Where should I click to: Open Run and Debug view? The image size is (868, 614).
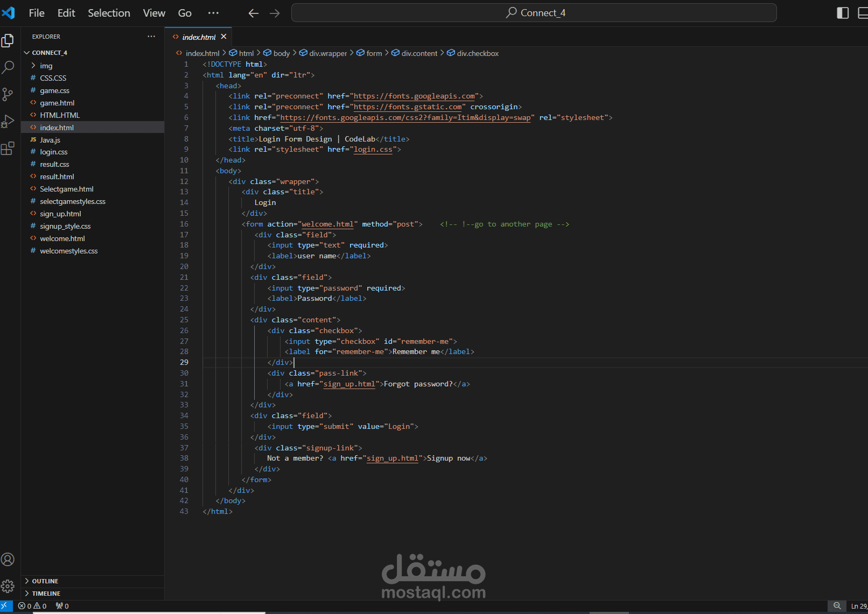[8, 121]
